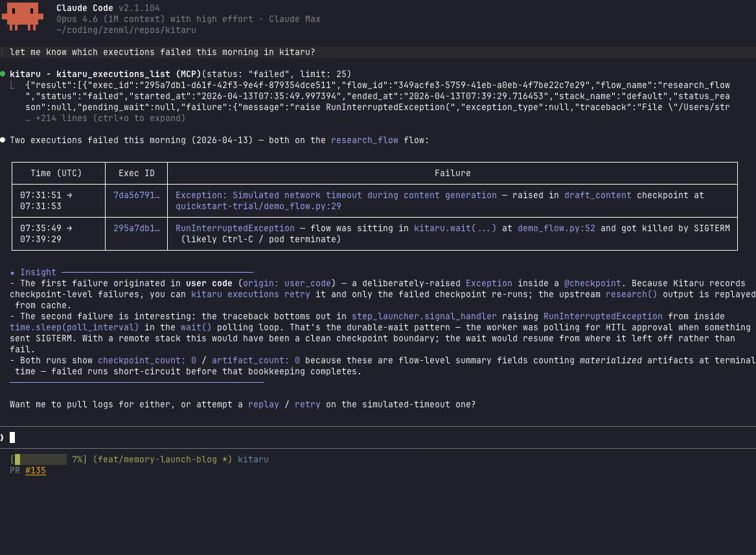Click the kitaru executions retry command text
756x555 pixels.
tap(252, 294)
